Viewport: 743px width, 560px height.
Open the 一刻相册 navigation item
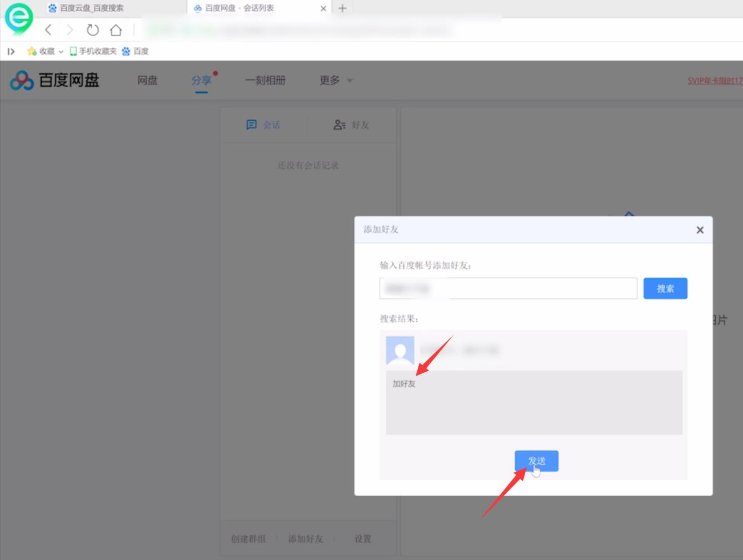pyautogui.click(x=265, y=81)
